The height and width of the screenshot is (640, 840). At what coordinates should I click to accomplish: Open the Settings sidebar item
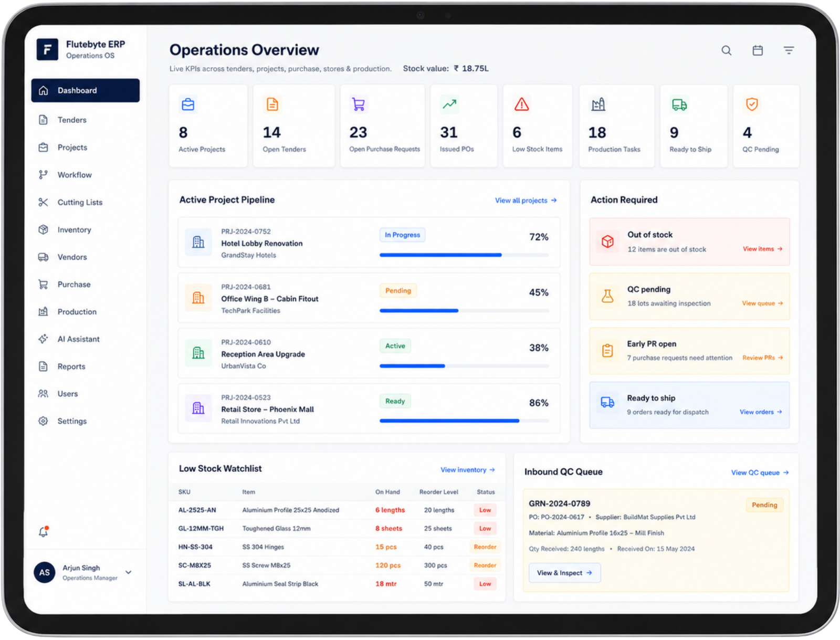(86, 421)
